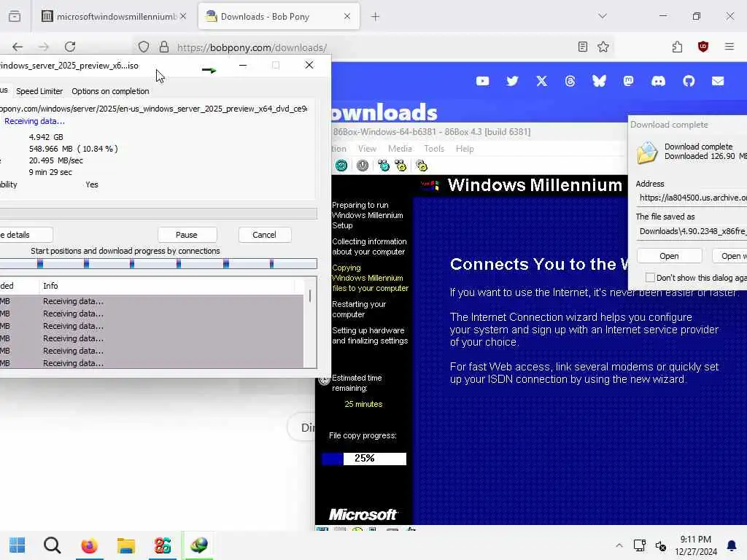Image resolution: width=747 pixels, height=560 pixels.
Task: Click the Address field in Download complete dialog
Action: point(692,198)
